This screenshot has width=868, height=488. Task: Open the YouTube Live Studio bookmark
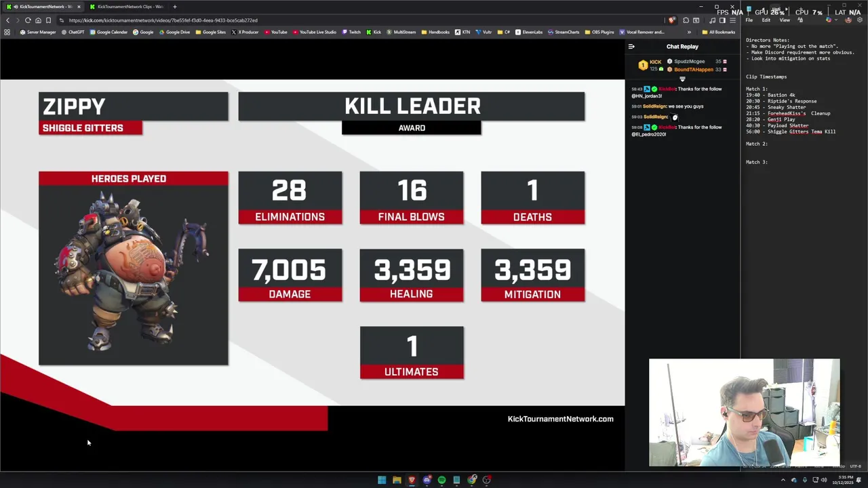tap(315, 32)
